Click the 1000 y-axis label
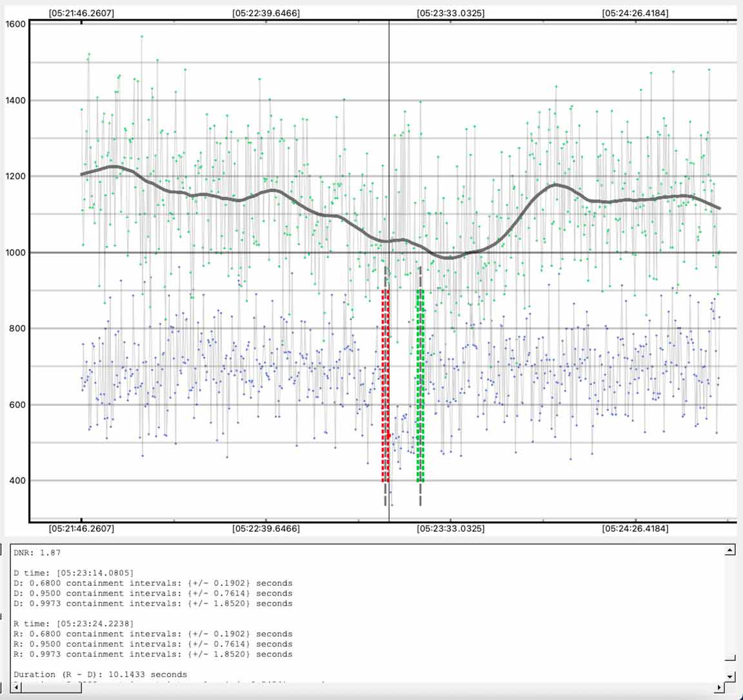Image resolution: width=743 pixels, height=700 pixels. coord(15,253)
